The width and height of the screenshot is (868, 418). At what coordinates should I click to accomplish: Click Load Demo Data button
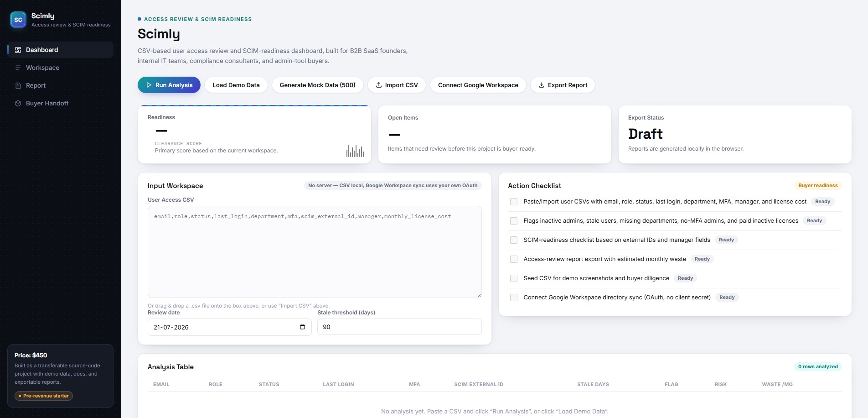pyautogui.click(x=236, y=85)
